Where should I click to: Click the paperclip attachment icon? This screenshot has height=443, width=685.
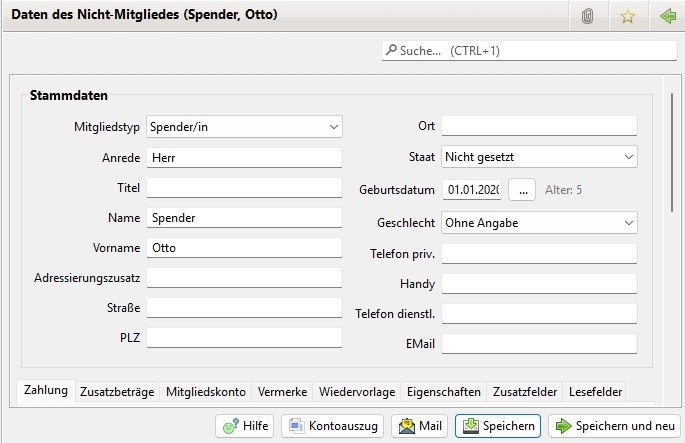click(588, 16)
